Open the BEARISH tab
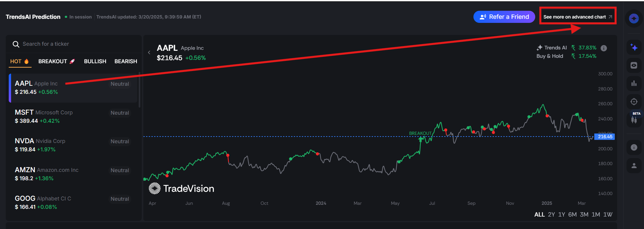Screen dimensions: 644x229 pyautogui.click(x=126, y=61)
